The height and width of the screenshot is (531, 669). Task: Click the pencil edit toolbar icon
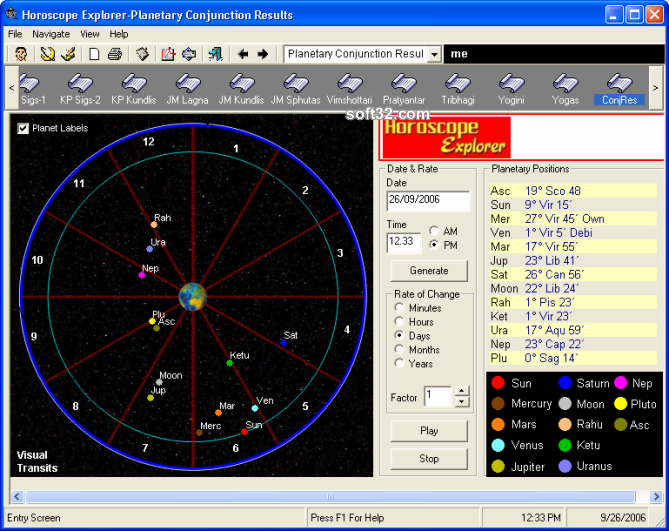(68, 54)
